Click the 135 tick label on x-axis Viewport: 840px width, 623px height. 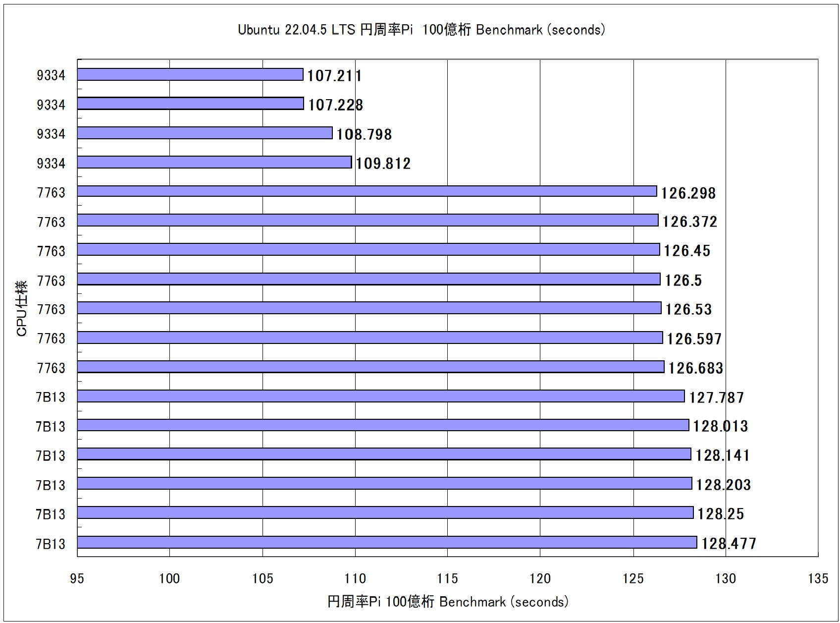[x=818, y=578]
